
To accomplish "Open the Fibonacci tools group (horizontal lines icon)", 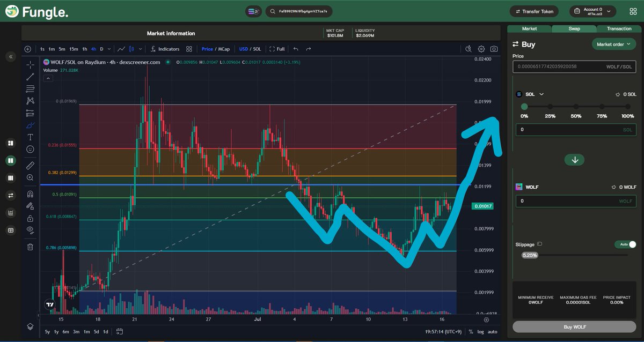I will pyautogui.click(x=30, y=88).
